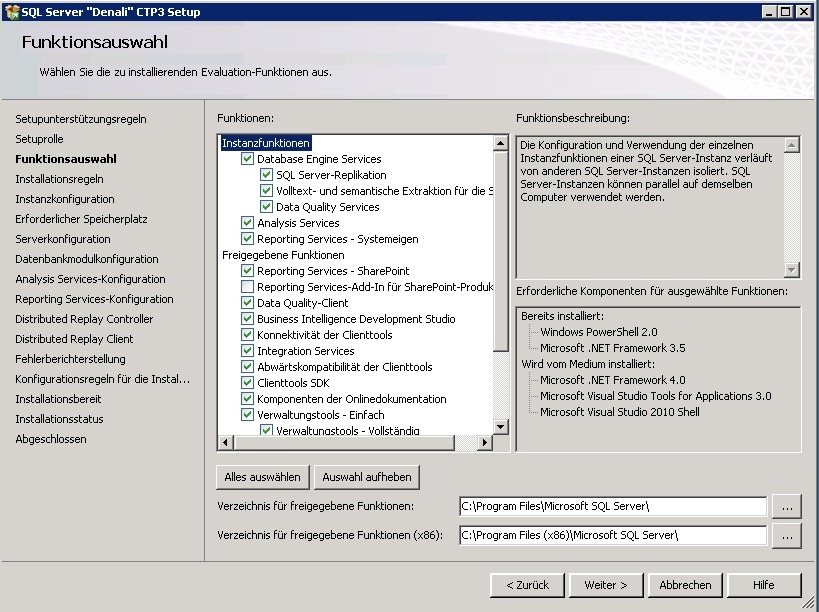819x612 pixels.
Task: Browse for shared features directory
Action: 787,507
